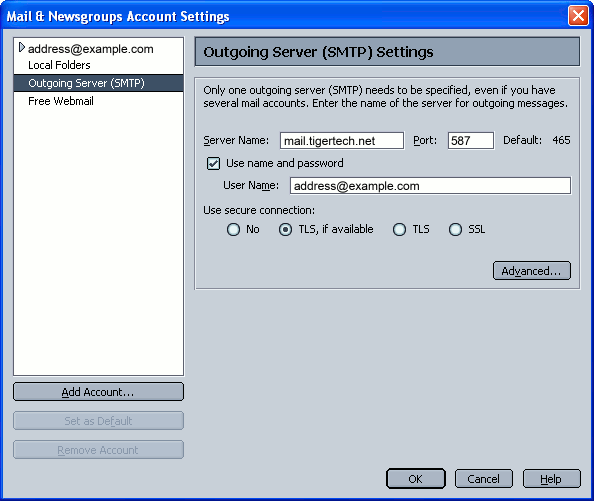Click the Outgoing Server (SMTP) Settings header
594x501 pixels.
[387, 52]
